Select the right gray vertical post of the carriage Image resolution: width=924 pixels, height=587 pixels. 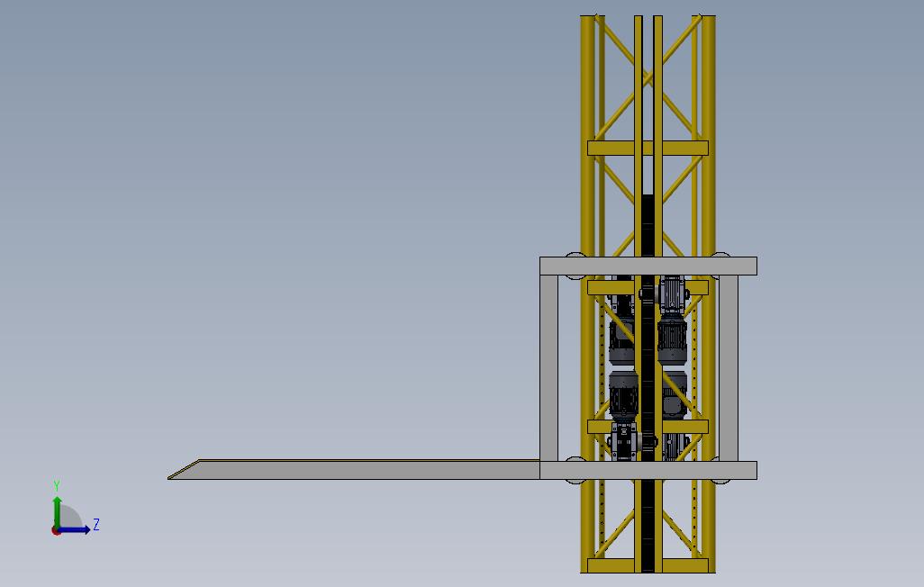tap(729, 368)
